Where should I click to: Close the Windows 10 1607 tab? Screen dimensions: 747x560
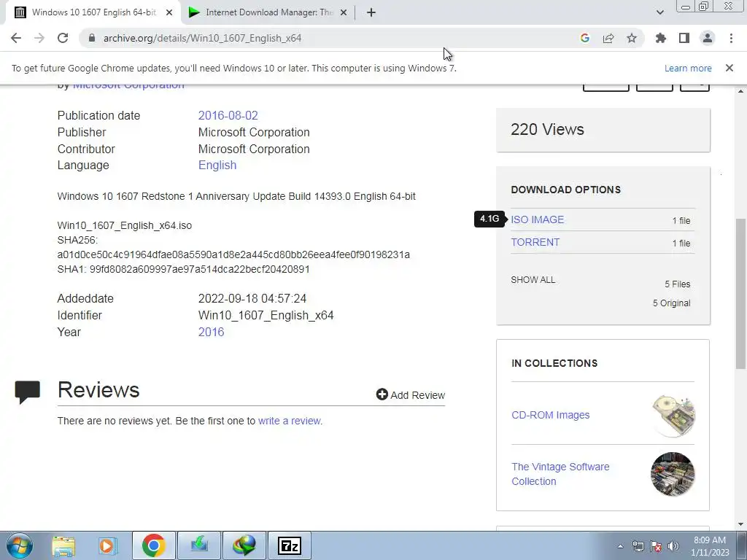[x=169, y=13]
